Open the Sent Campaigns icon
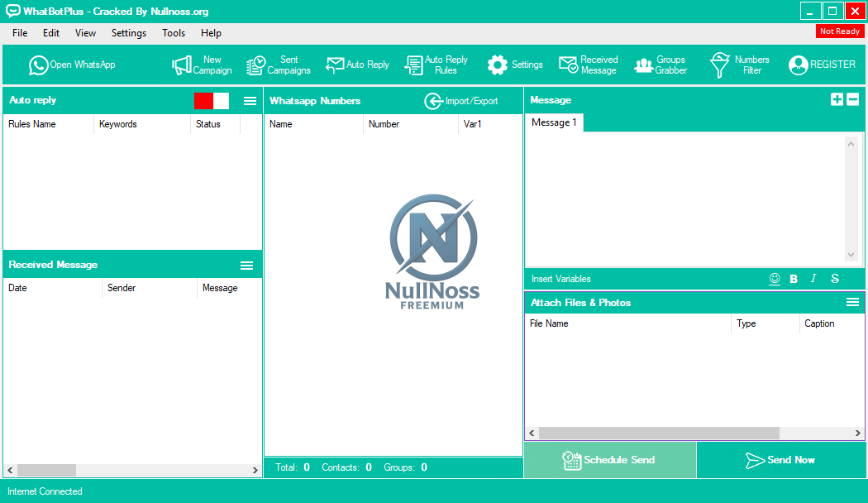This screenshot has width=868, height=503. (279, 65)
